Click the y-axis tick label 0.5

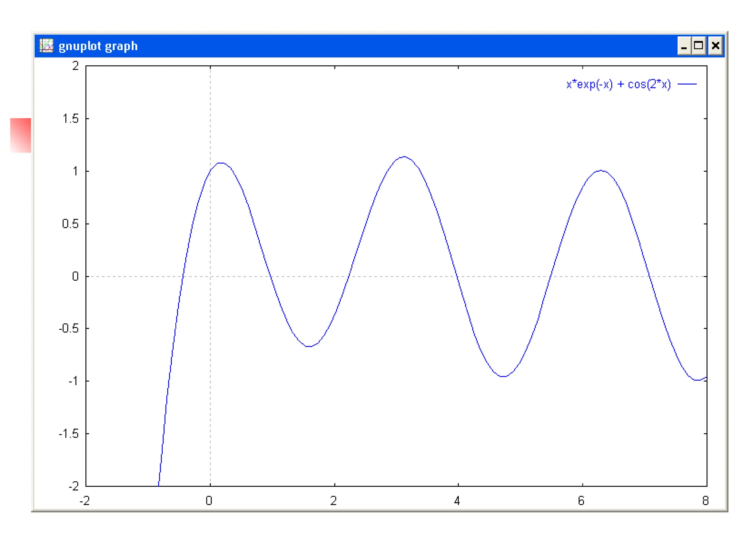click(x=70, y=223)
